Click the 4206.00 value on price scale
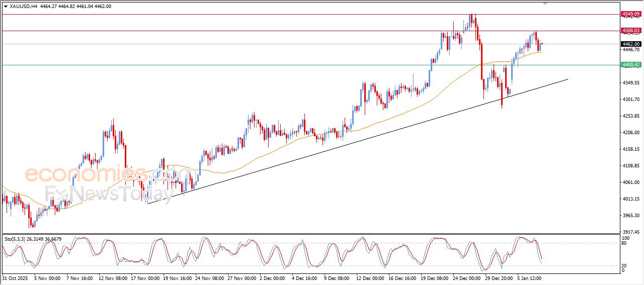 (630, 133)
